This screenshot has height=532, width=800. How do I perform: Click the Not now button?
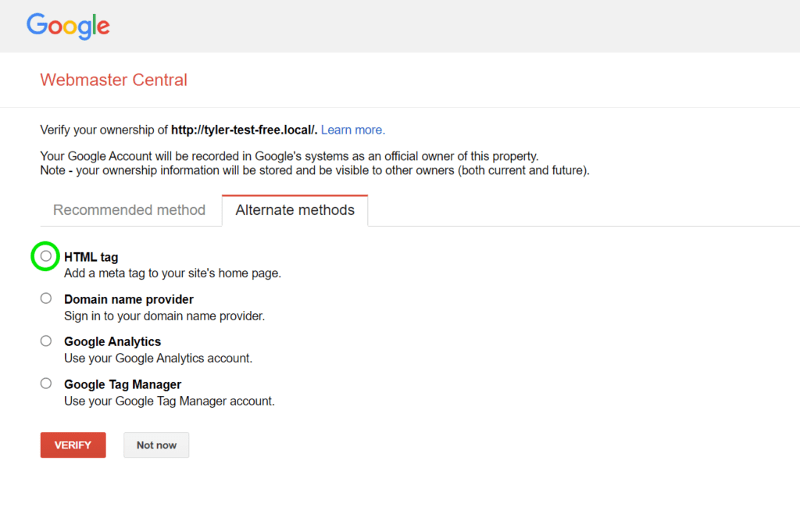(156, 445)
